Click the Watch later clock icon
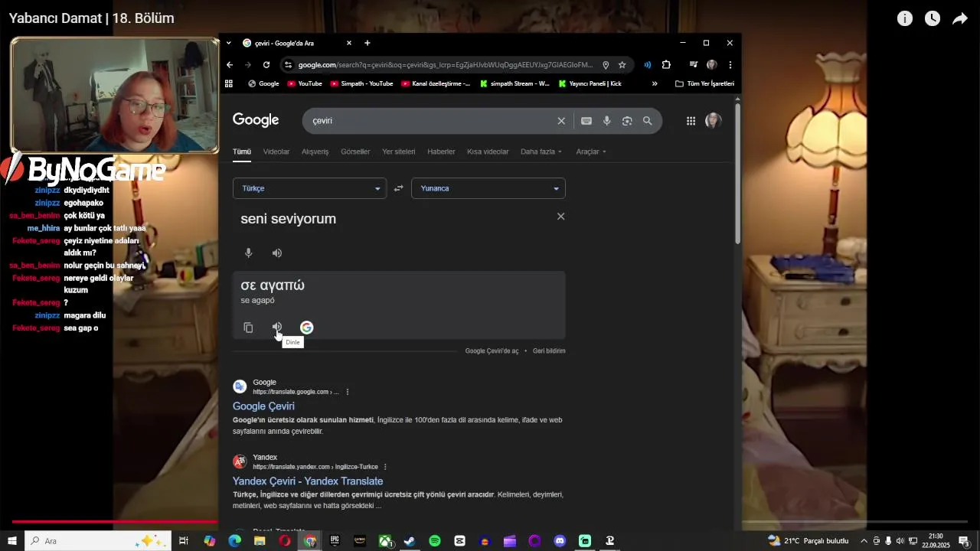This screenshot has width=980, height=551. 933,18
